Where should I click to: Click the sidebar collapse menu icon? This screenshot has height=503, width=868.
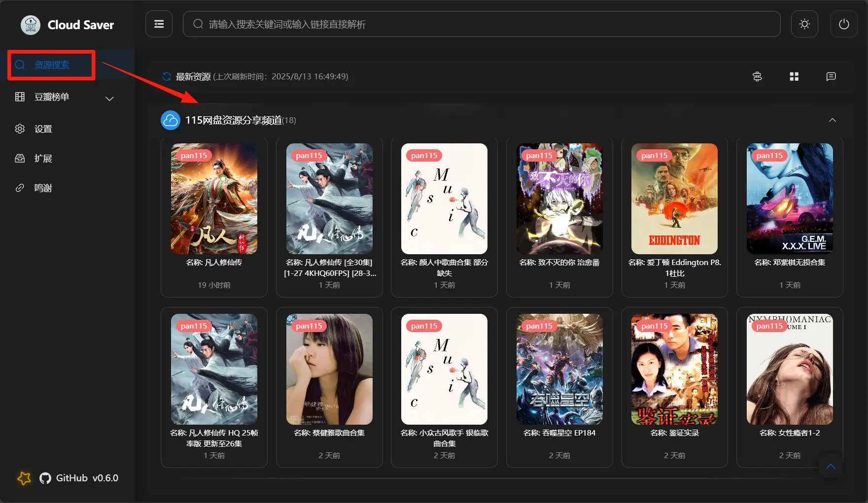159,24
